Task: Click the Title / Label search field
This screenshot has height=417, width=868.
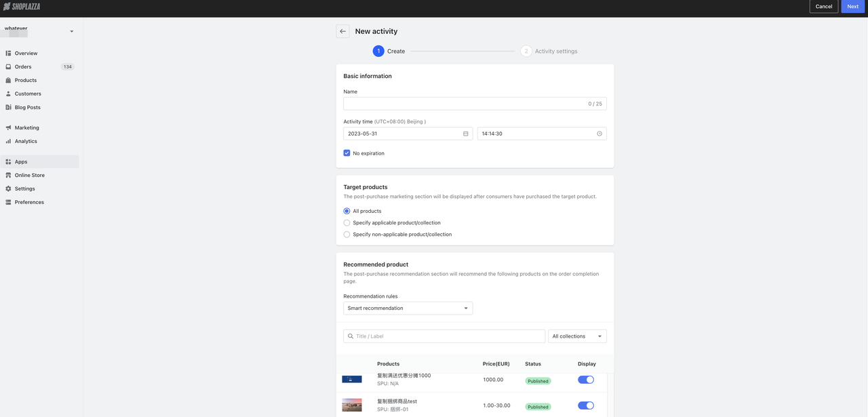Action: pos(444,336)
